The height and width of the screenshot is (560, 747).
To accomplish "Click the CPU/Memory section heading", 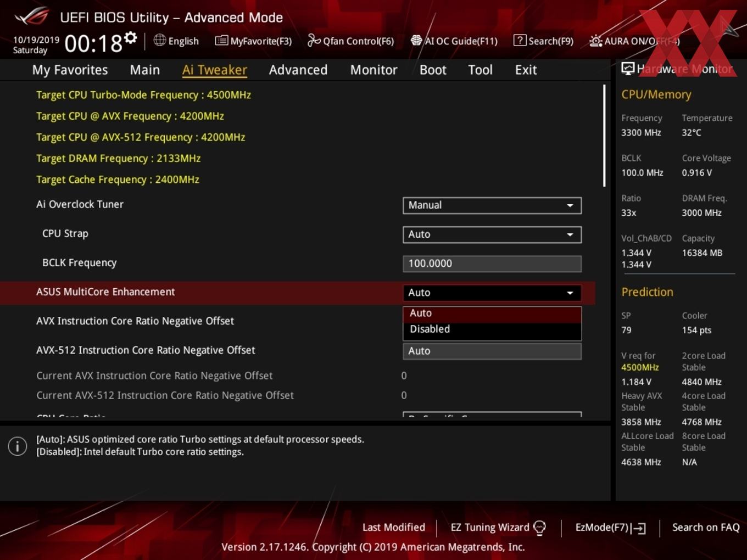I will click(656, 94).
